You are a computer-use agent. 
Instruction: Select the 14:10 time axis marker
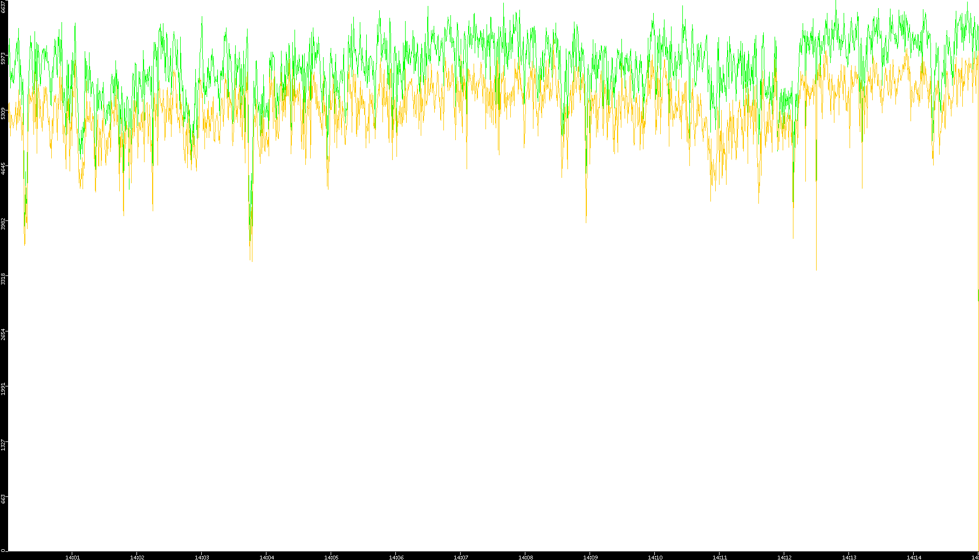pos(655,557)
